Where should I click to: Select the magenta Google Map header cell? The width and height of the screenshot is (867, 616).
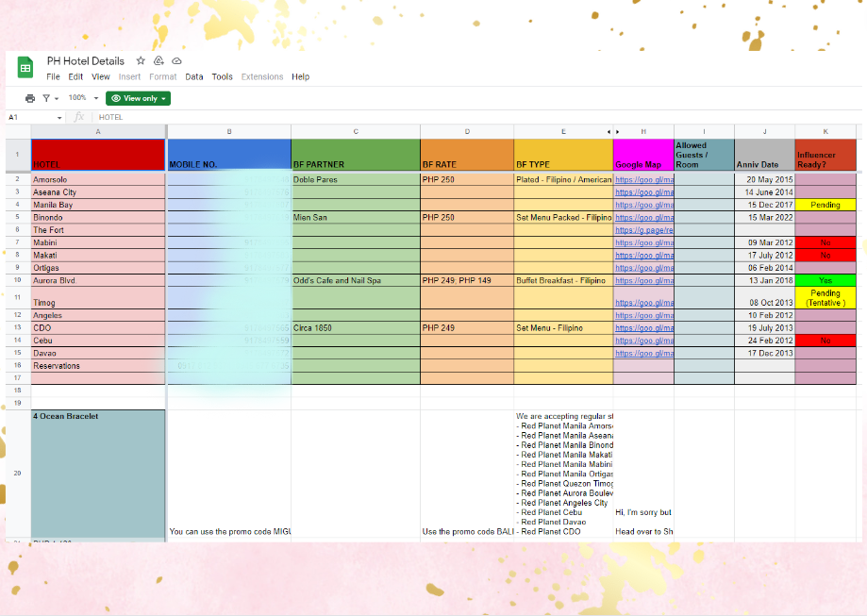(643, 155)
